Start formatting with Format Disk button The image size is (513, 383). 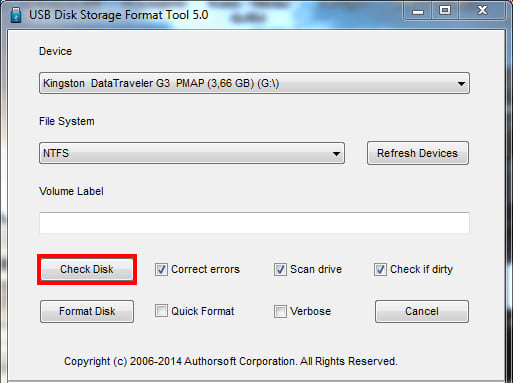[x=87, y=311]
